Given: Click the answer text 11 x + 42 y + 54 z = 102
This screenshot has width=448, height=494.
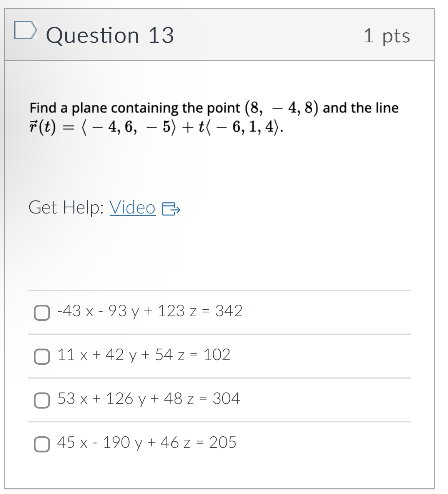Looking at the screenshot, I should (x=143, y=355).
